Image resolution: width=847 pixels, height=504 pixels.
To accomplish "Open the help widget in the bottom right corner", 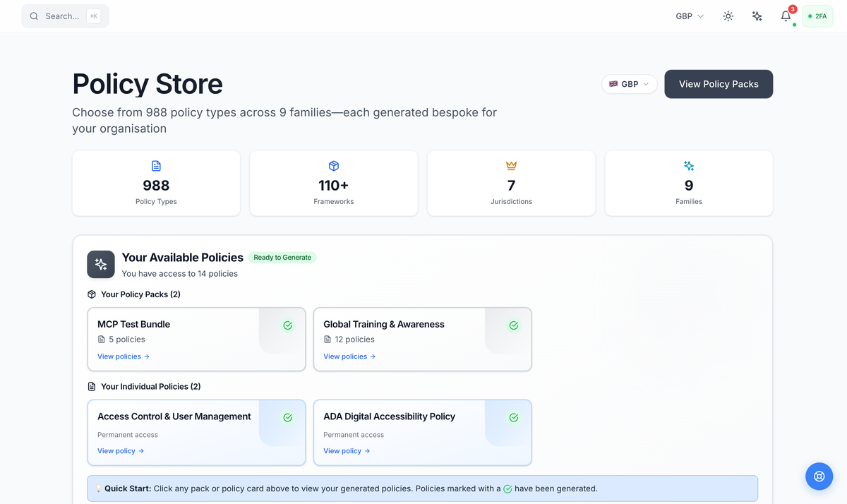I will (x=819, y=476).
